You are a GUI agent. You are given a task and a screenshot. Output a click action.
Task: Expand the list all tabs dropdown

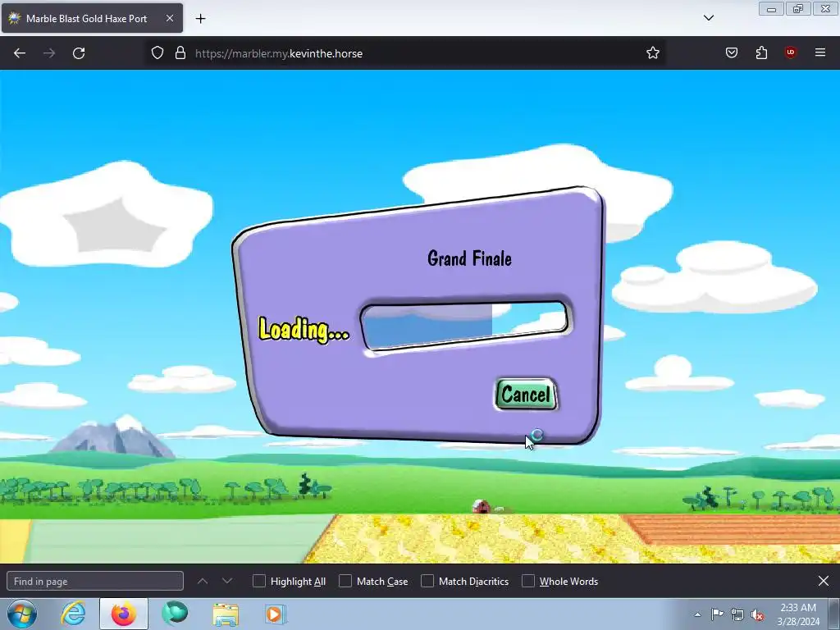pyautogui.click(x=709, y=18)
